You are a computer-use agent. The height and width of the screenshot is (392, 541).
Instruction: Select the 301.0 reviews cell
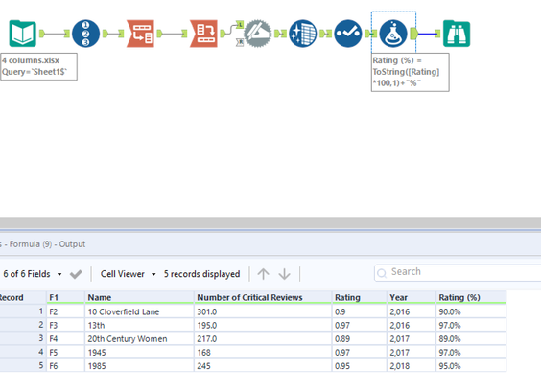click(x=263, y=311)
